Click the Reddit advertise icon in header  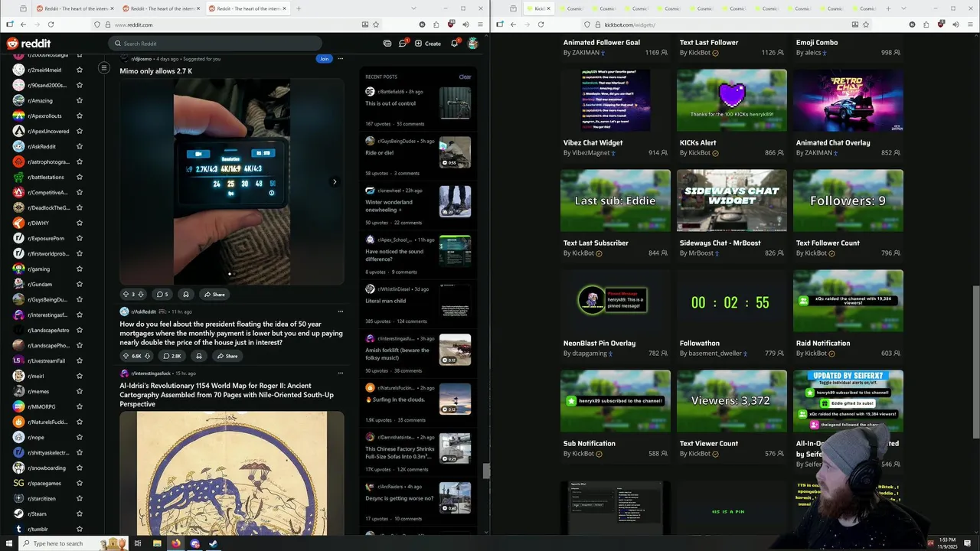pyautogui.click(x=387, y=44)
